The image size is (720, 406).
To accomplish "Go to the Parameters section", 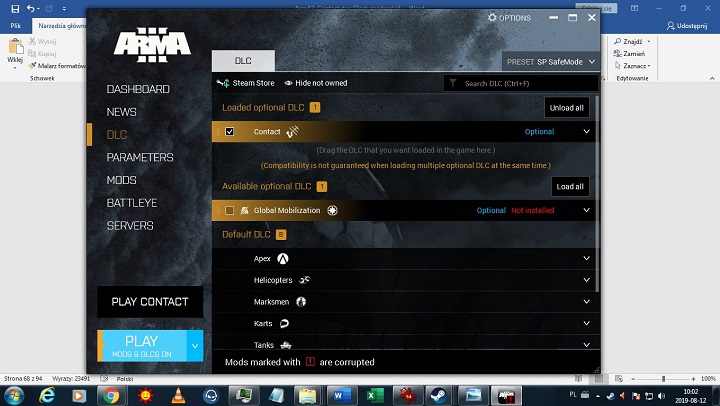I will coord(140,157).
